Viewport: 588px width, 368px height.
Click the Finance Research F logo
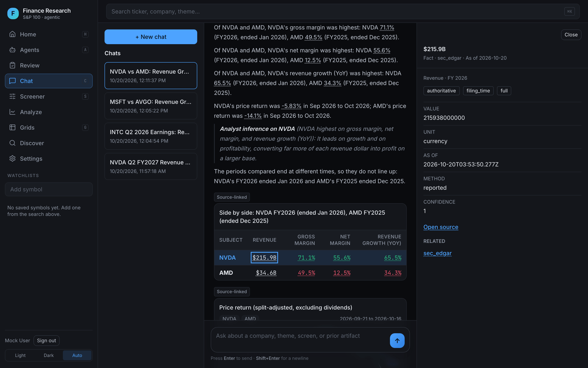pos(13,13)
